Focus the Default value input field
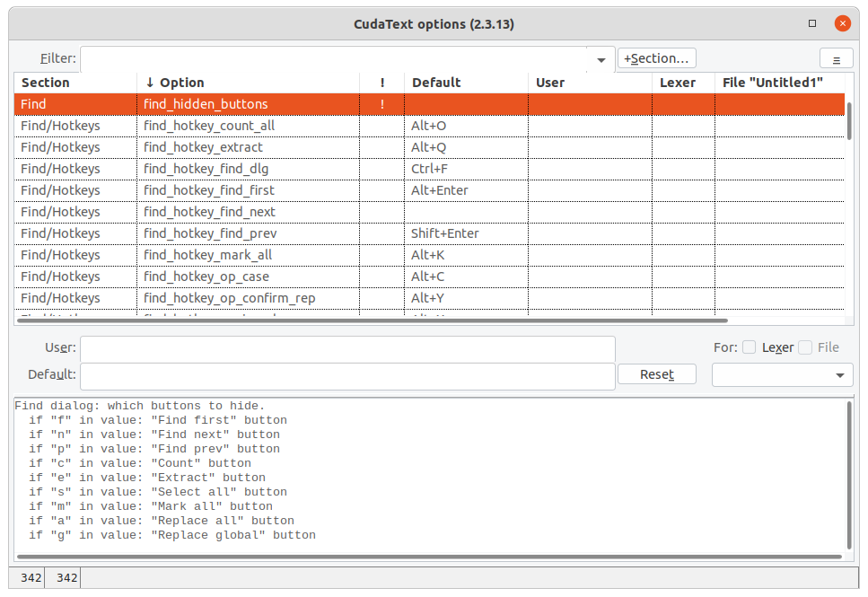 coord(347,376)
